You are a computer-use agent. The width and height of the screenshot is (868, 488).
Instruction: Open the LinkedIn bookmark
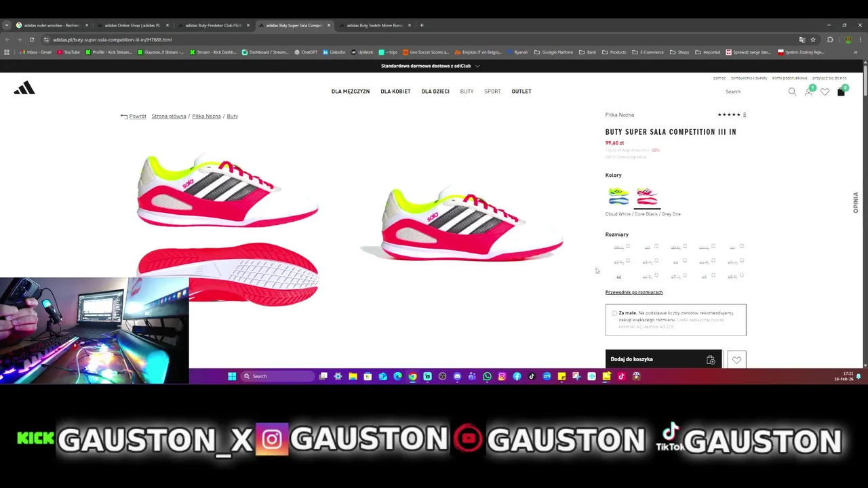334,52
